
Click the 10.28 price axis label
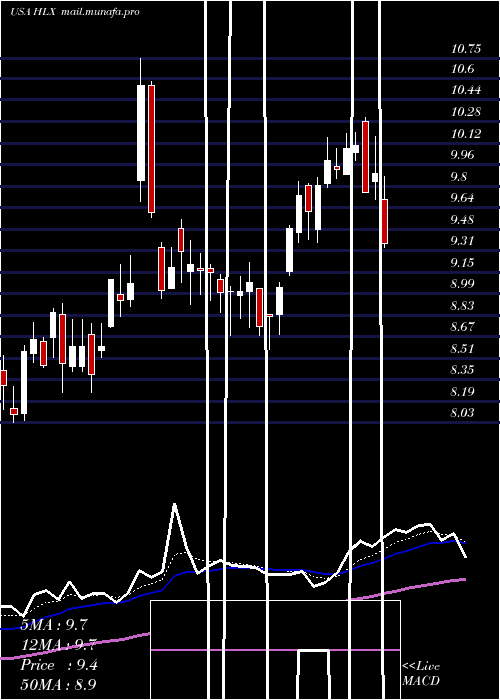coord(466,112)
